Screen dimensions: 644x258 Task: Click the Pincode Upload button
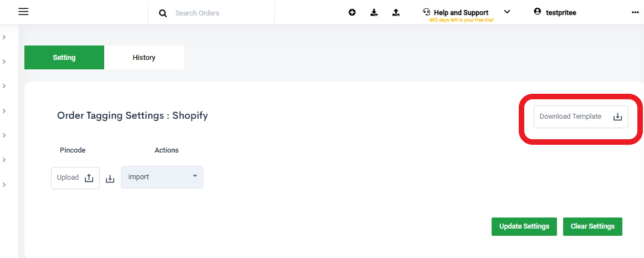click(x=75, y=178)
